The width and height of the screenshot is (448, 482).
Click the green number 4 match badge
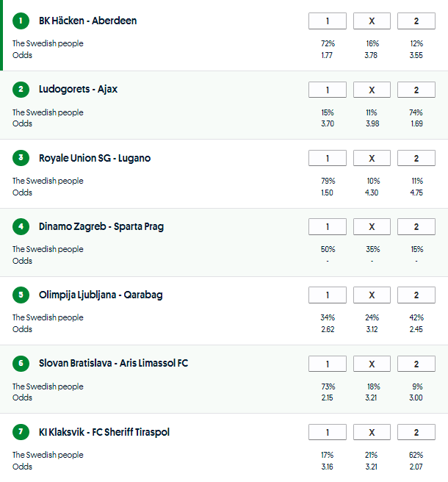(x=21, y=226)
